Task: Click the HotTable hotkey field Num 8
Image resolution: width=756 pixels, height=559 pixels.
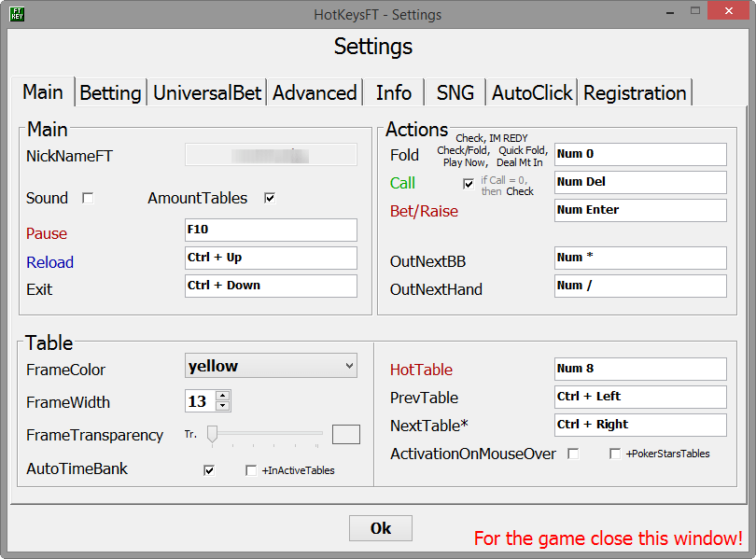Action: pyautogui.click(x=640, y=369)
